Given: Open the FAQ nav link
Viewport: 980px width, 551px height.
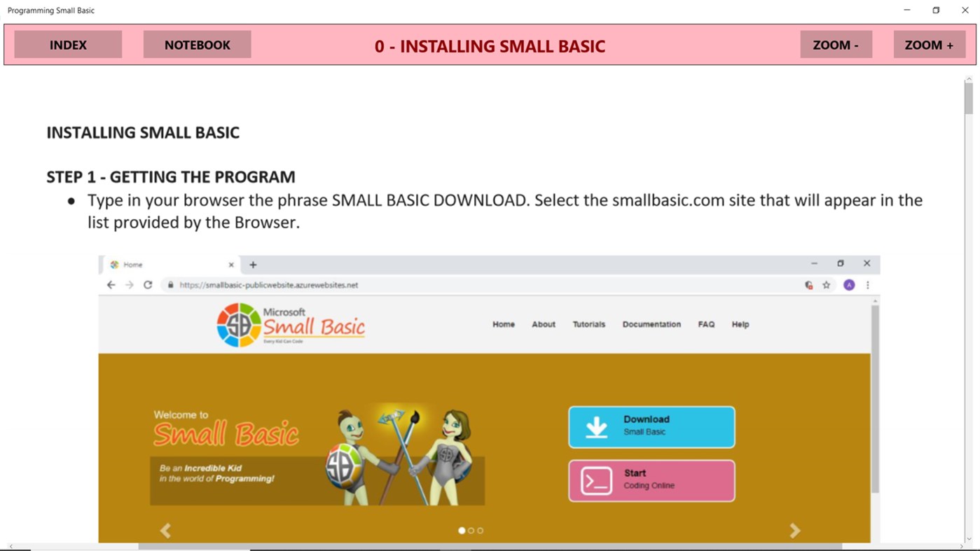Looking at the screenshot, I should pyautogui.click(x=706, y=324).
